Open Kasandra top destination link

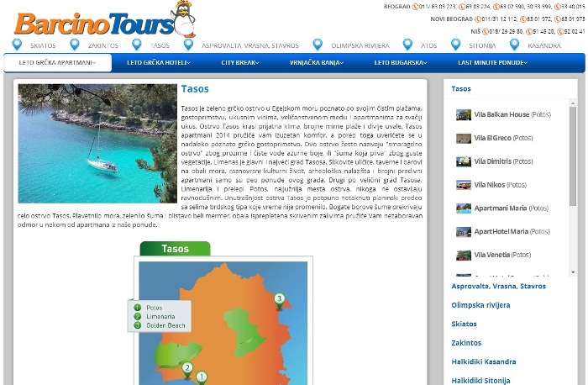[544, 45]
